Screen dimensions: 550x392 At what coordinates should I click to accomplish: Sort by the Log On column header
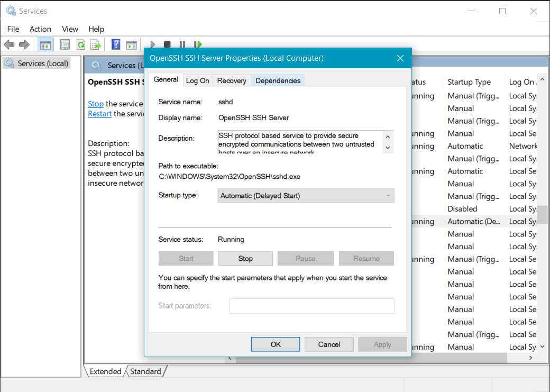pyautogui.click(x=521, y=82)
